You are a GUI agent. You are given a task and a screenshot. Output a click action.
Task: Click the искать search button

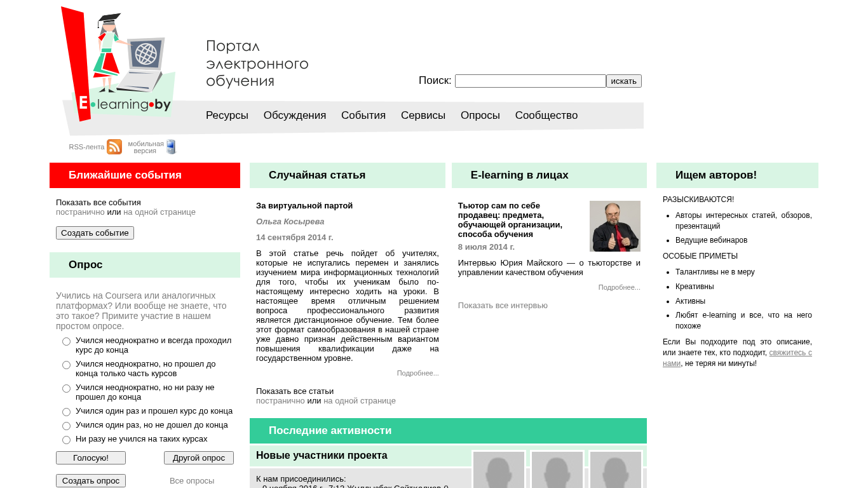coord(624,81)
